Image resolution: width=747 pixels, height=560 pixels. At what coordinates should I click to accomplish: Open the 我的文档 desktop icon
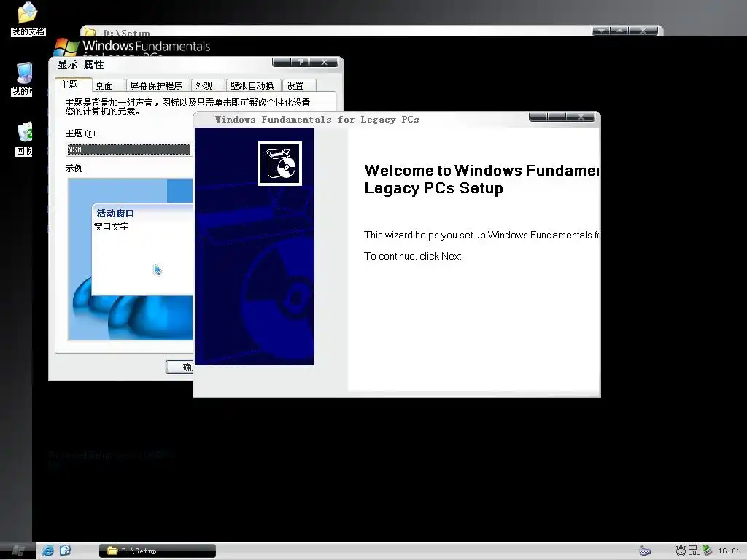(x=28, y=18)
